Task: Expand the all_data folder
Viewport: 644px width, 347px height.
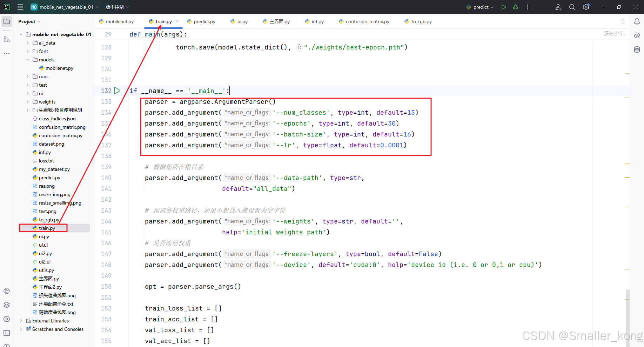Action: [28, 43]
